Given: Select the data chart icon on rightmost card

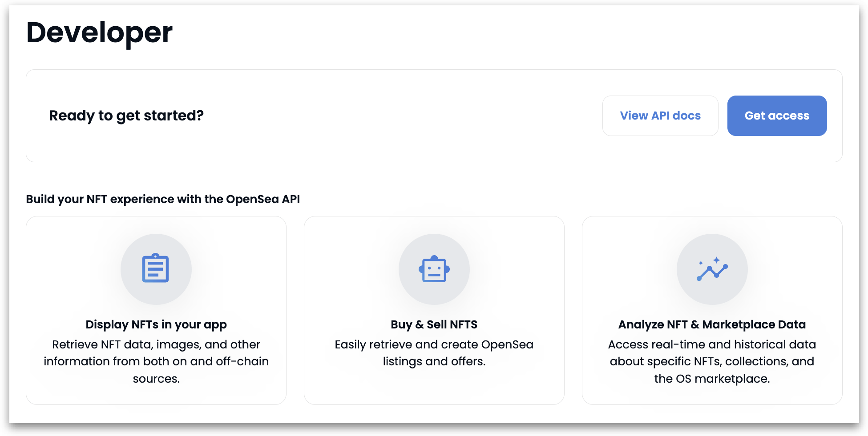Looking at the screenshot, I should [711, 269].
